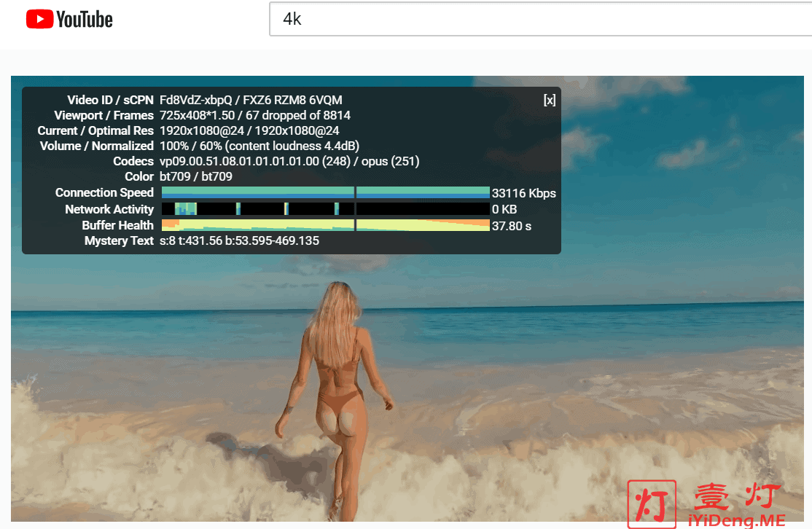Select the bt709 / bt709 color value

click(196, 176)
